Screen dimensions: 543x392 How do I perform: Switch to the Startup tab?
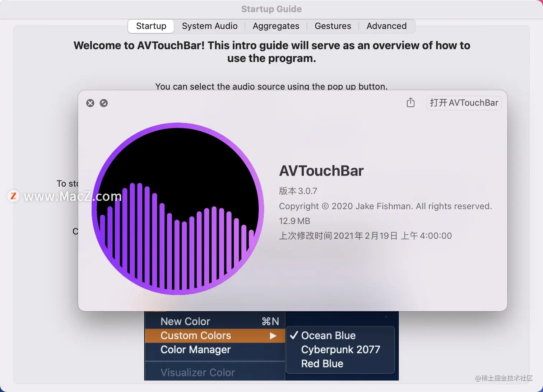tap(151, 26)
